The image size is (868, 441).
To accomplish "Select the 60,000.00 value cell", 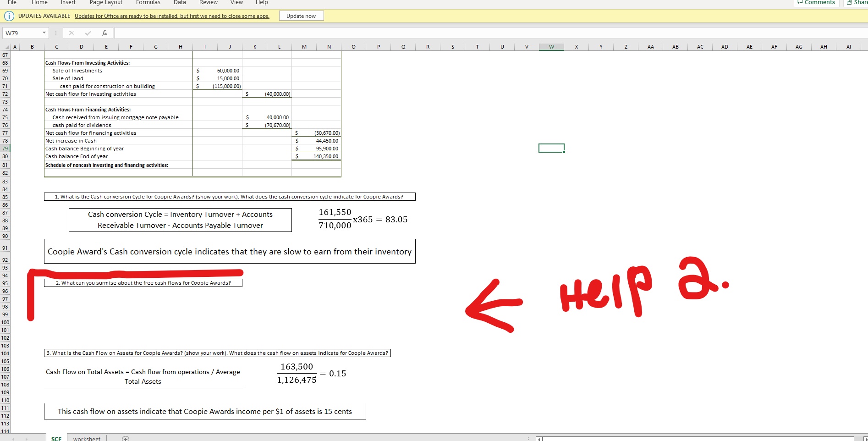I will click(x=218, y=71).
